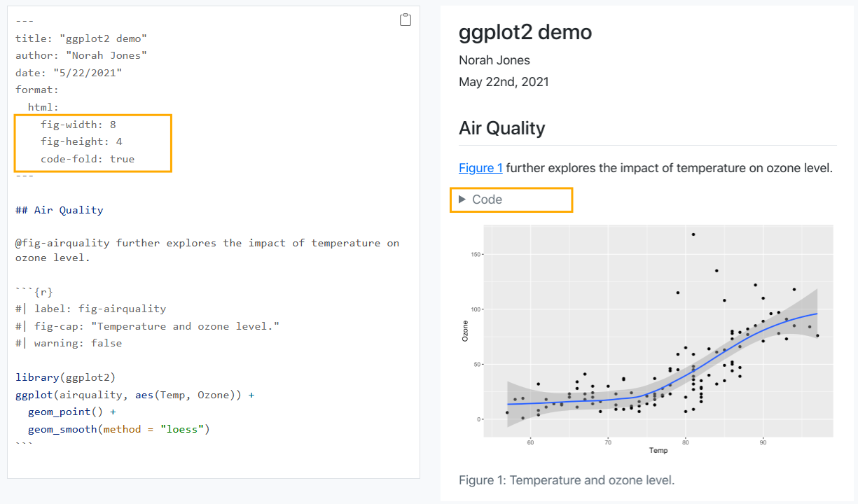
Task: Expand the folded Code disclosure triangle
Action: tap(462, 199)
